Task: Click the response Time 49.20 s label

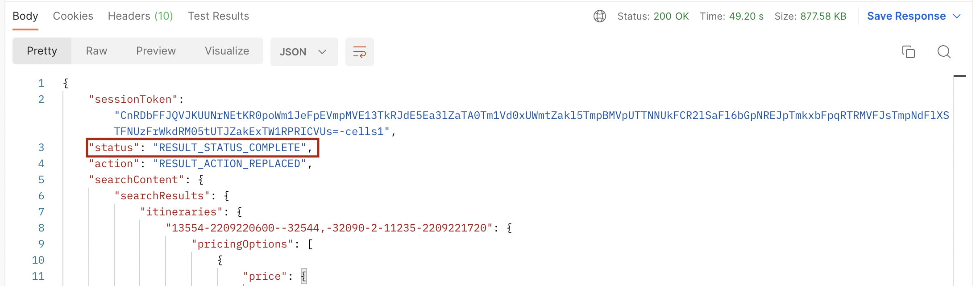Action: [731, 17]
